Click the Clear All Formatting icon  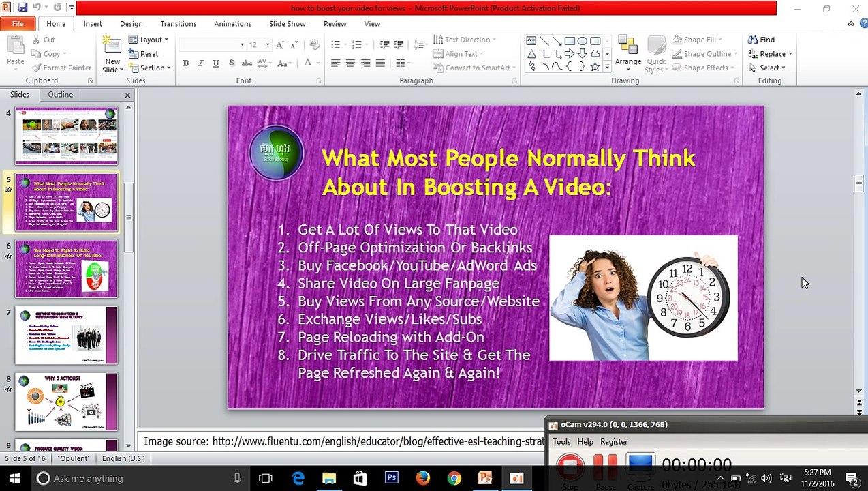pos(314,44)
